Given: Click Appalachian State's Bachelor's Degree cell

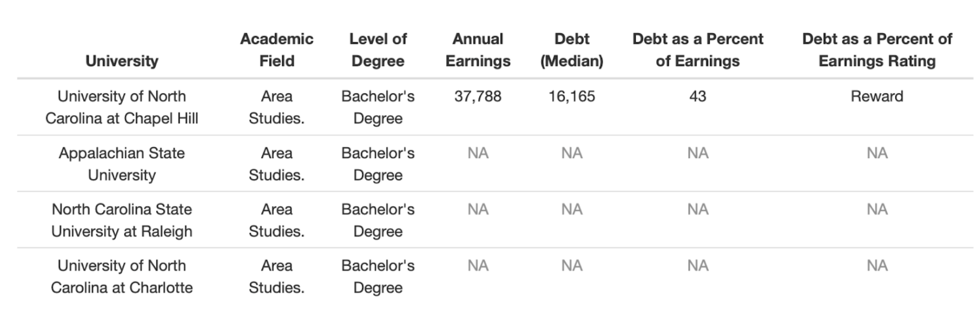Looking at the screenshot, I should pos(378,164).
